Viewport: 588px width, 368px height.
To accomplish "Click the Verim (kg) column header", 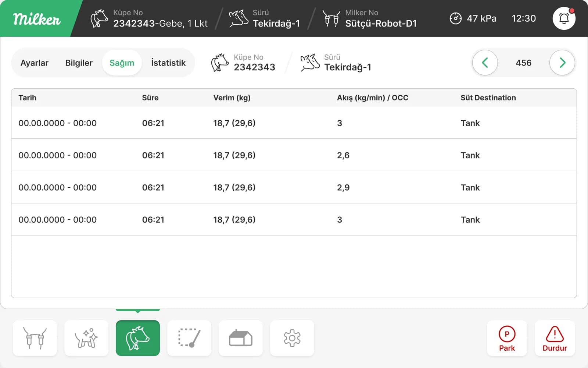I will coord(232,98).
